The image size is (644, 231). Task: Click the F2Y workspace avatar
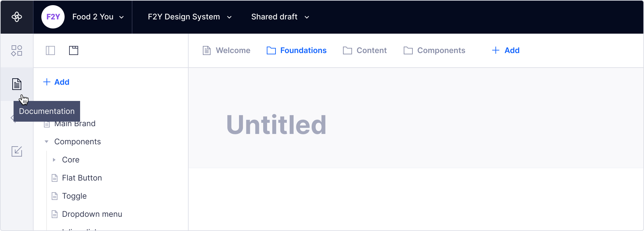pyautogui.click(x=53, y=17)
